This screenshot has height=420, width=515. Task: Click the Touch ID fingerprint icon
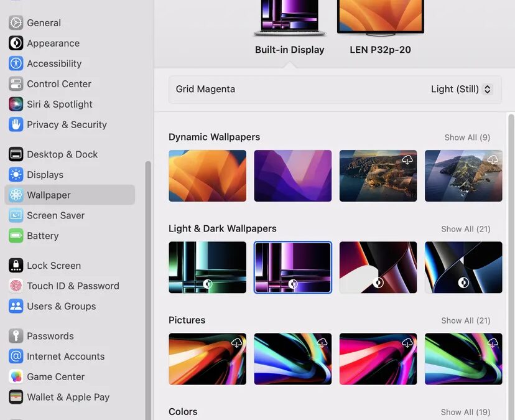point(16,286)
